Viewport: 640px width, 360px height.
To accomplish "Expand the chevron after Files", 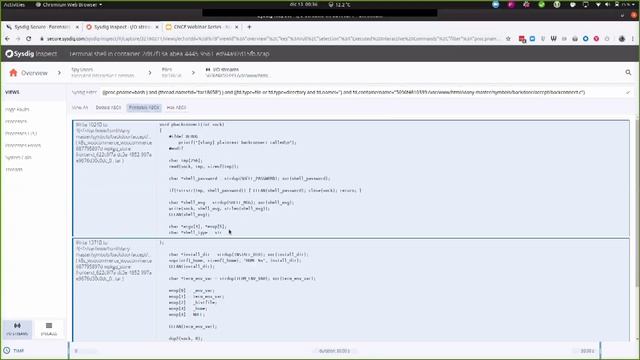I will (x=193, y=73).
